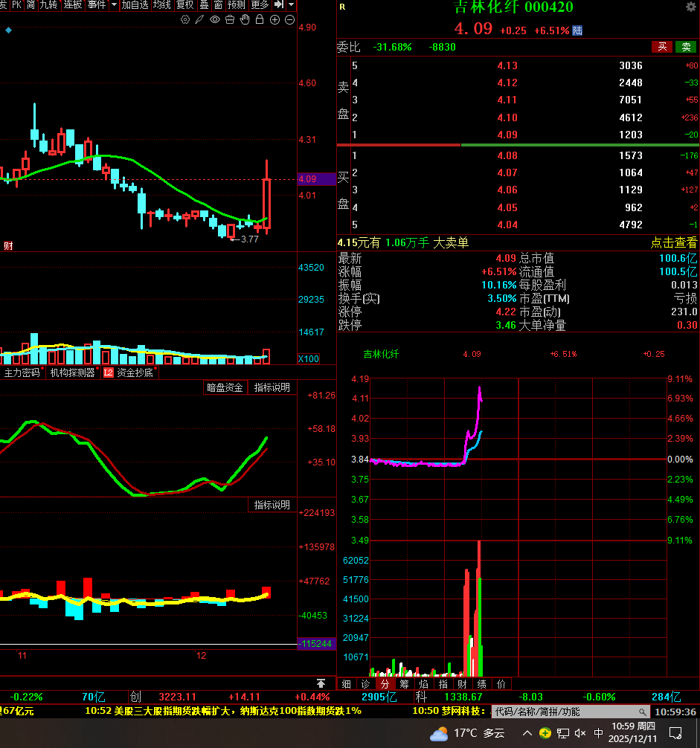The width and height of the screenshot is (700, 748).
Task: Show hidden tray icons chevron
Action: [x=527, y=733]
